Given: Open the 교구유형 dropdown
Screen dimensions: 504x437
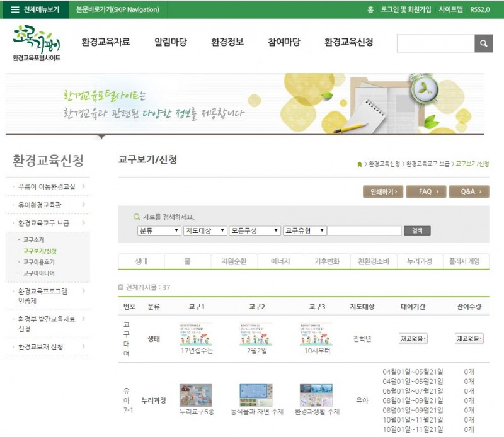Looking at the screenshot, I should point(305,230).
